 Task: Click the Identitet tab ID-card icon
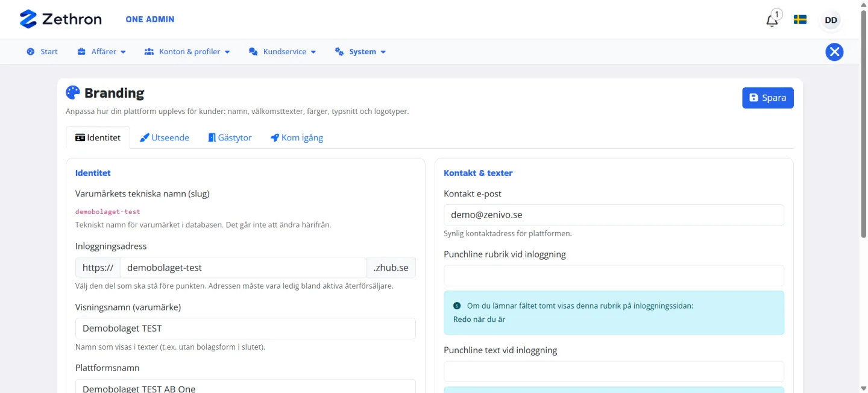click(x=80, y=137)
